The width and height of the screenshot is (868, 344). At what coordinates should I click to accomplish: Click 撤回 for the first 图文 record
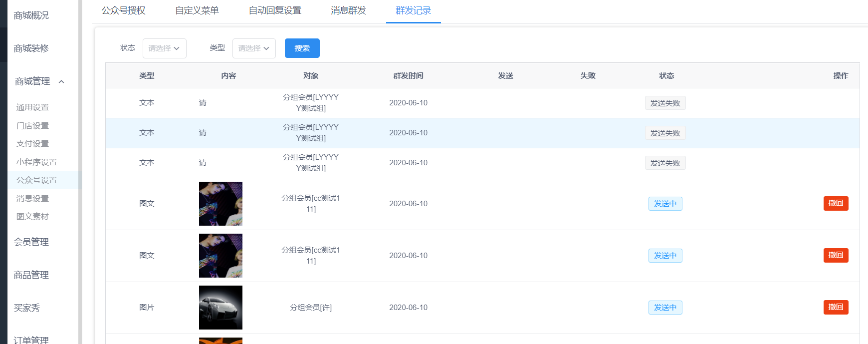click(x=836, y=203)
